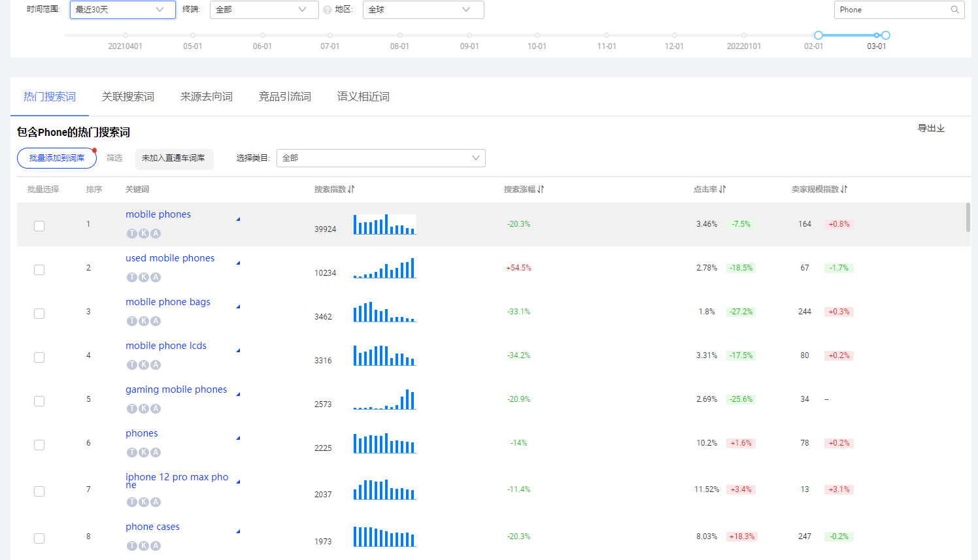978x560 pixels.
Task: Select the checkbox beside "gaming mobile phones"
Action: coord(39,401)
